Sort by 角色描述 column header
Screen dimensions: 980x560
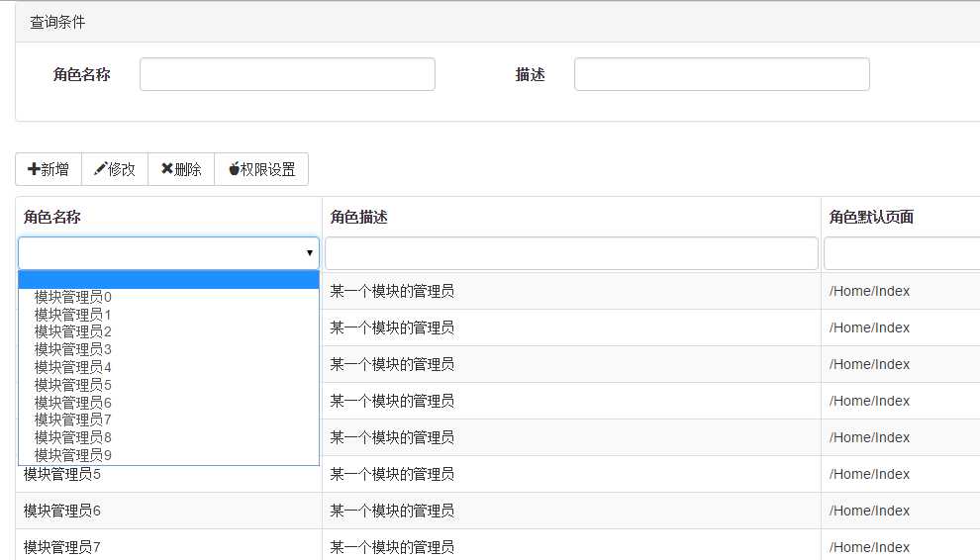[358, 217]
